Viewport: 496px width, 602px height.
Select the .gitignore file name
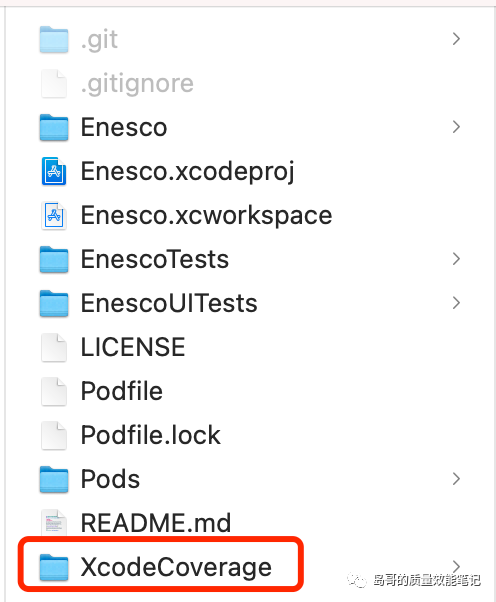tap(137, 84)
